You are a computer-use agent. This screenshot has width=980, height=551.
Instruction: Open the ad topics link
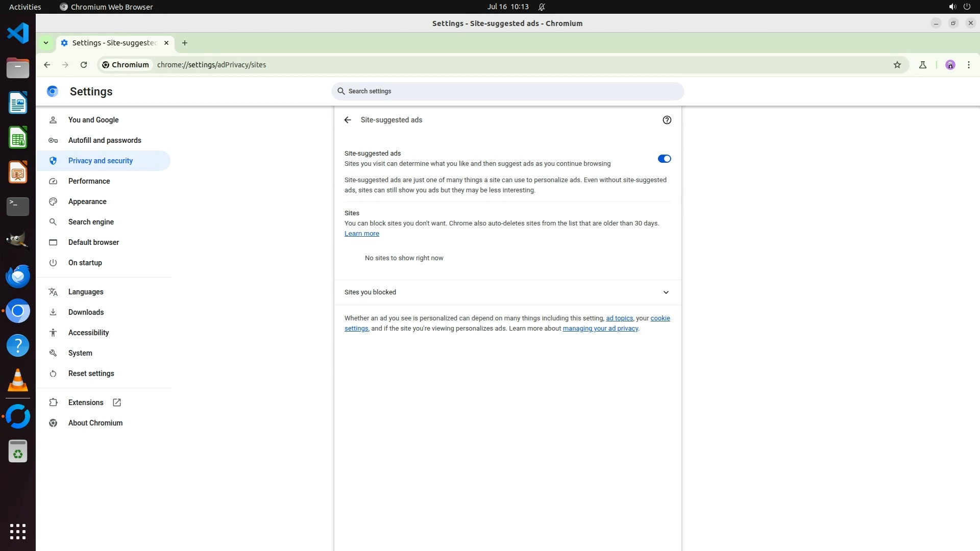619,318
